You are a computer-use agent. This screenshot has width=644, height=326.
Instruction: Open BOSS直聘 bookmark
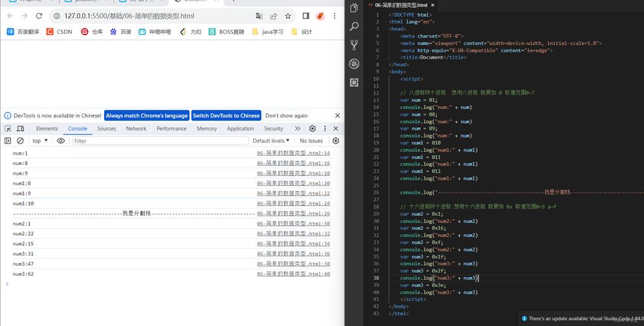click(x=227, y=32)
